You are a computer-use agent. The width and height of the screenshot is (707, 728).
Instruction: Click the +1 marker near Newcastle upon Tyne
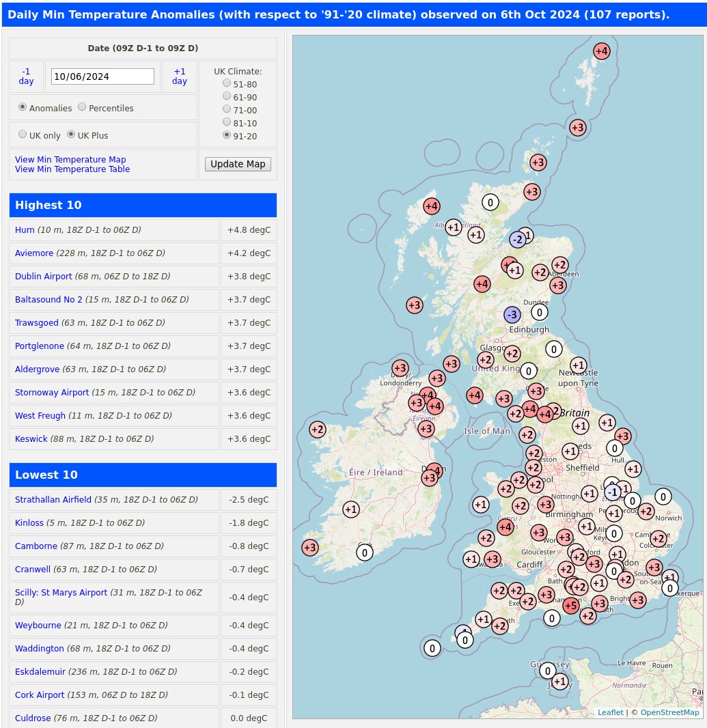coord(578,365)
